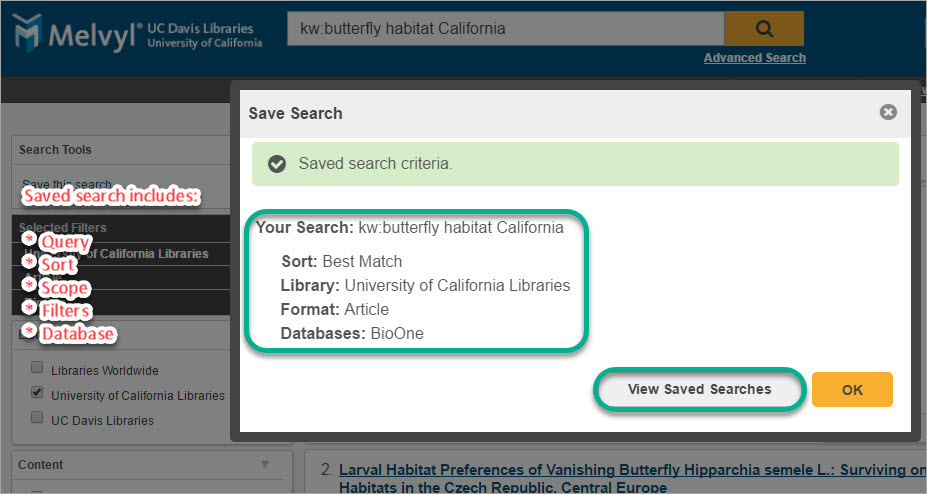Image resolution: width=927 pixels, height=494 pixels.
Task: Click the Melvyl logo icon
Action: (x=27, y=33)
